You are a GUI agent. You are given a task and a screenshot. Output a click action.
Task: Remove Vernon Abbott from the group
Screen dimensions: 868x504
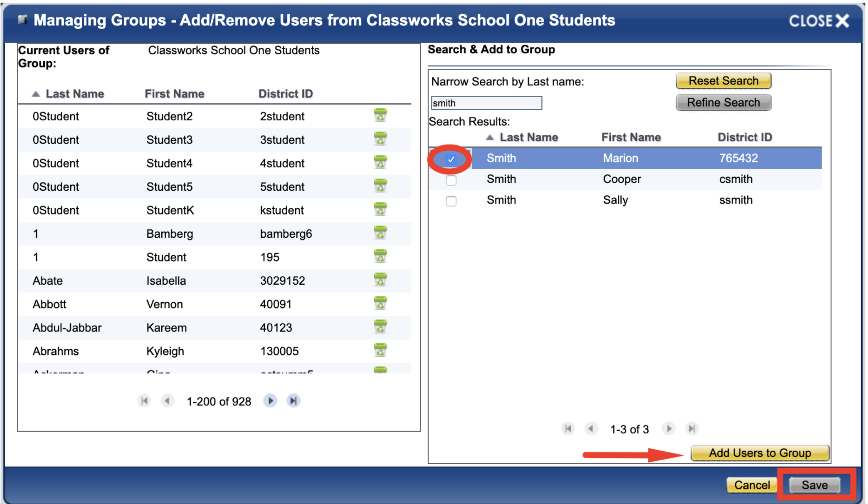pos(380,303)
